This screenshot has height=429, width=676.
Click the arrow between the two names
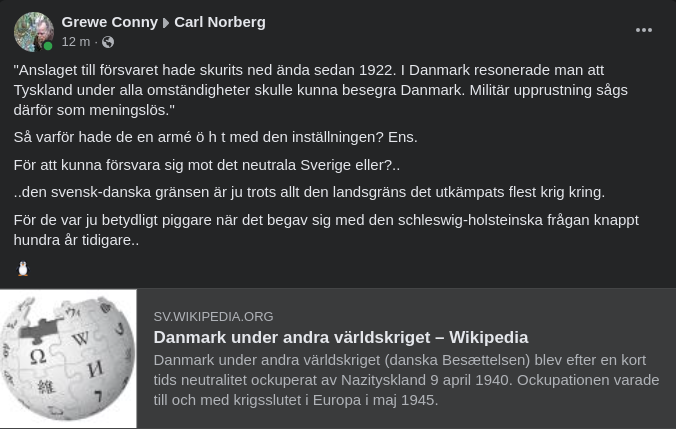(166, 22)
